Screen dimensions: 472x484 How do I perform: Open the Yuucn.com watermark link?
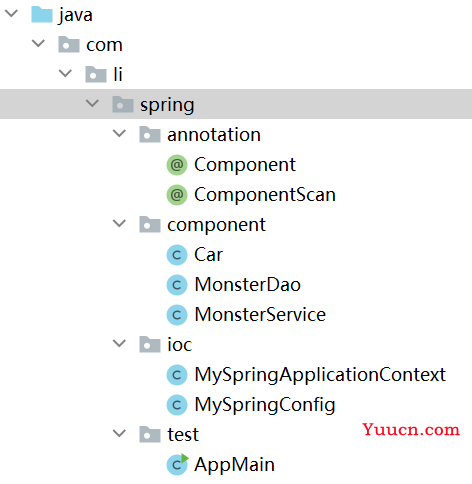point(411,429)
